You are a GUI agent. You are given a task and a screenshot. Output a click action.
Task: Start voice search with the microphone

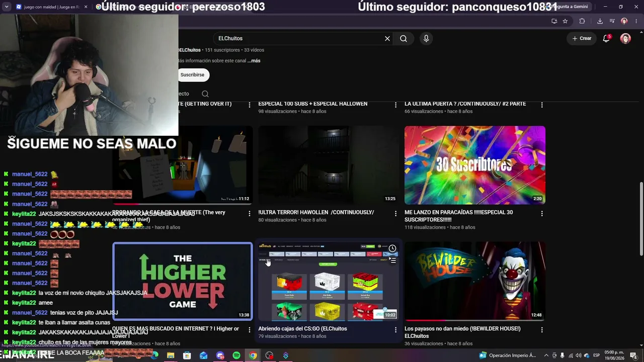tap(426, 38)
